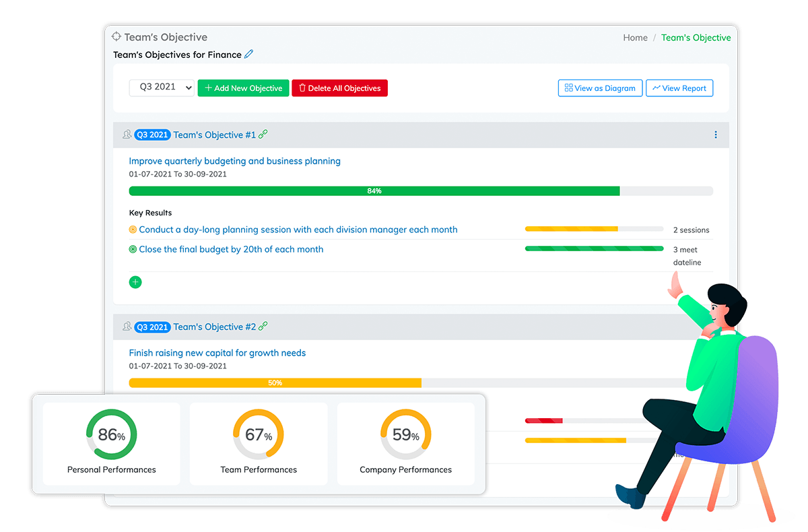
Task: Click the person icon on Objective #1 header
Action: coord(127,134)
